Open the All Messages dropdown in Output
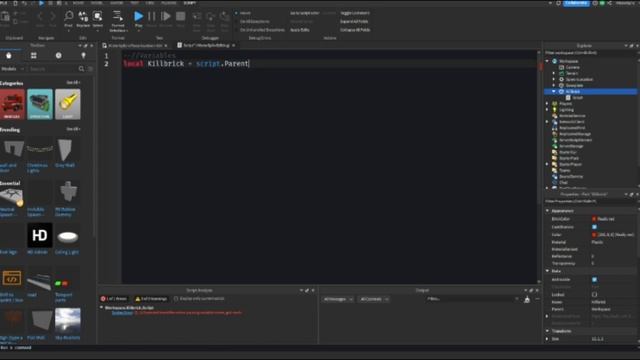This screenshot has width=640, height=360. (338, 299)
